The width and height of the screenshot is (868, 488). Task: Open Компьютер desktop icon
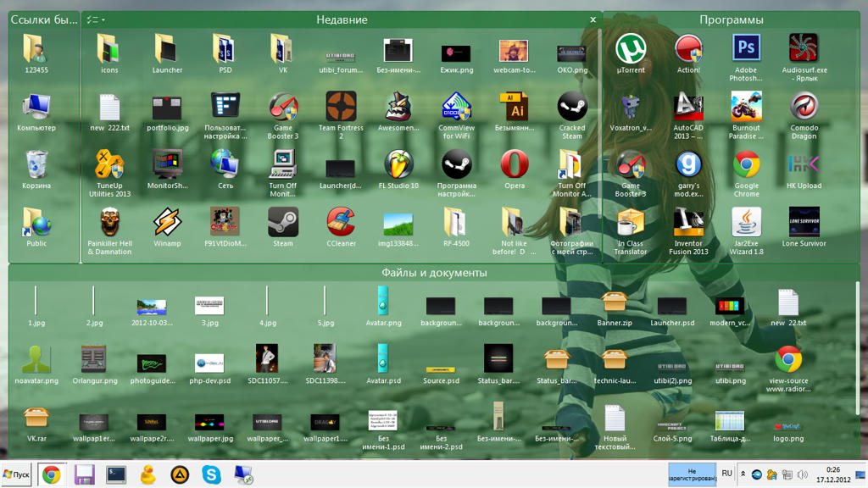click(x=36, y=111)
